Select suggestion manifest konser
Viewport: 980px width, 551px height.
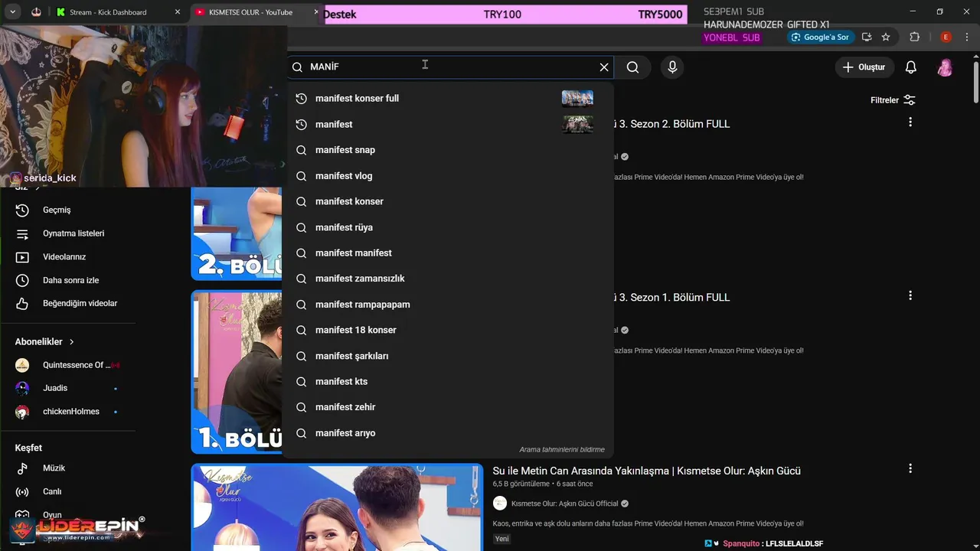tap(448, 201)
